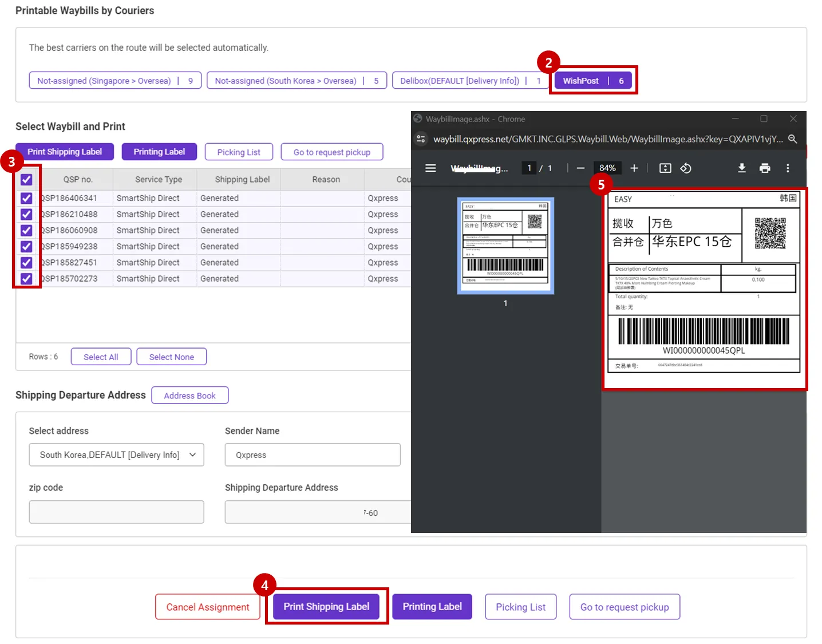Uncheck the QSP186406341 row checkbox
This screenshot has height=644, width=822.
pos(26,198)
